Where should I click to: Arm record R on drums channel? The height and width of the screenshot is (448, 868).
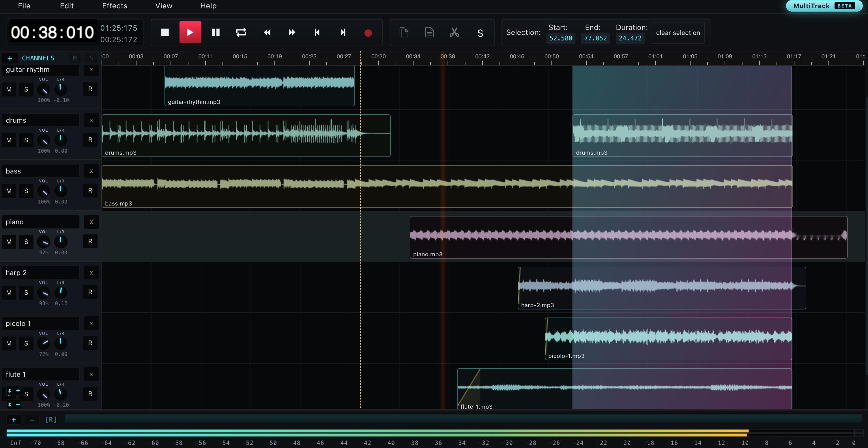[90, 140]
